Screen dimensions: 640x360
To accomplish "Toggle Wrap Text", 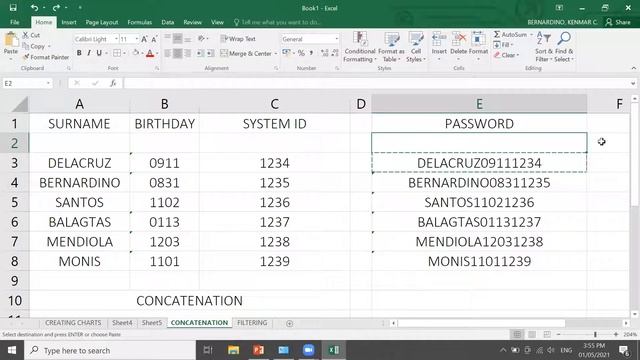I will click(x=238, y=39).
